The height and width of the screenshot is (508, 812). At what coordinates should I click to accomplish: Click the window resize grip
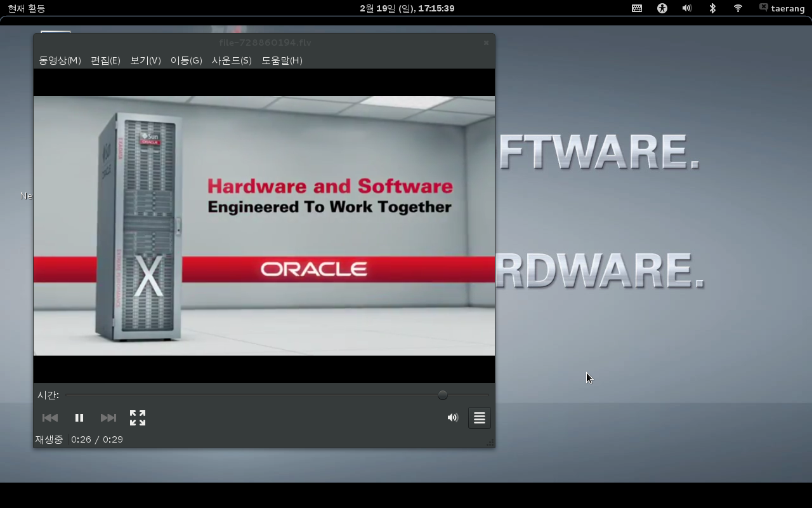pos(490,443)
